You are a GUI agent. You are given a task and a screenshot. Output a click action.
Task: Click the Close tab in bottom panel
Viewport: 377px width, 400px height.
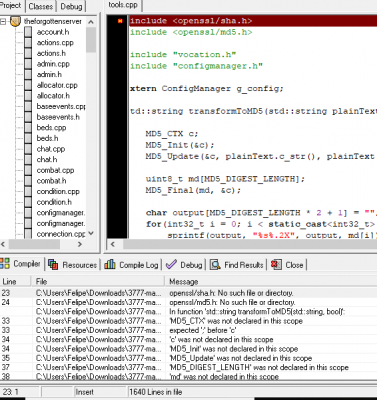(287, 265)
